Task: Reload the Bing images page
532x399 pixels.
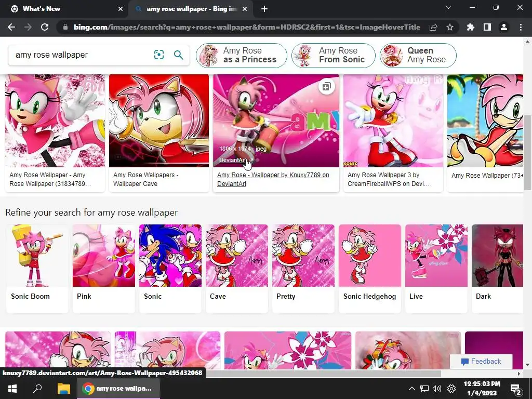Action: [45, 27]
